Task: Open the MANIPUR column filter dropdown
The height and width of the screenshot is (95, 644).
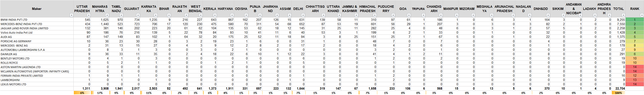Action: pyautogui.click(x=457, y=15)
